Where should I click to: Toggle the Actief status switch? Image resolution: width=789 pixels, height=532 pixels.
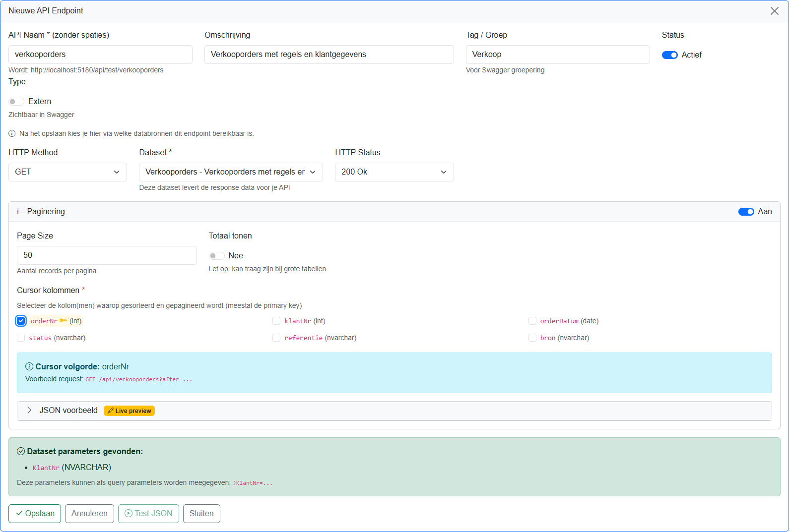669,55
